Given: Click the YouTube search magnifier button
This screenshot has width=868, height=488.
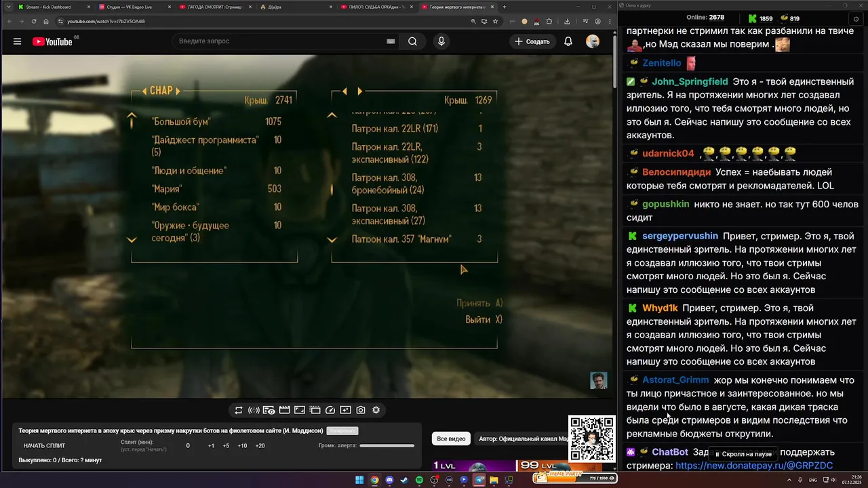Looking at the screenshot, I should pos(412,41).
